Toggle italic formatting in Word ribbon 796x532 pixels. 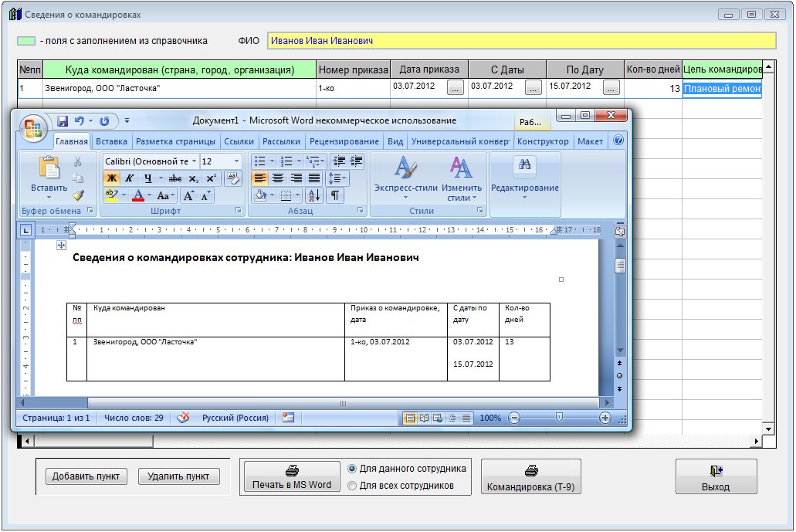click(130, 178)
